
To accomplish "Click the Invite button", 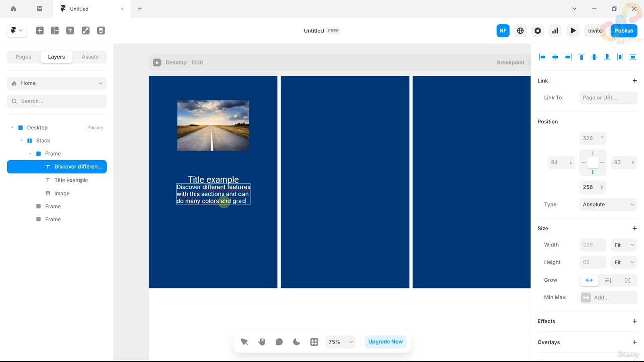I will pyautogui.click(x=595, y=31).
